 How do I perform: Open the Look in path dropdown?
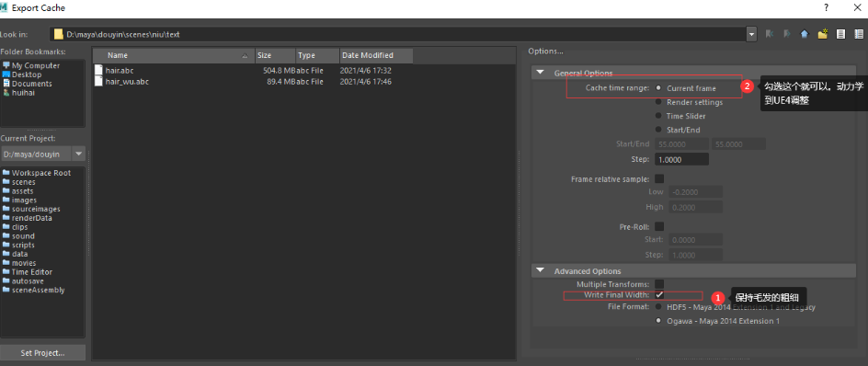(x=751, y=34)
